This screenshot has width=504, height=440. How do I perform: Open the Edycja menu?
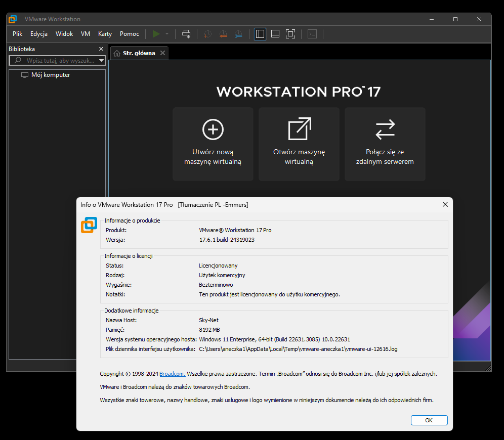pyautogui.click(x=39, y=34)
